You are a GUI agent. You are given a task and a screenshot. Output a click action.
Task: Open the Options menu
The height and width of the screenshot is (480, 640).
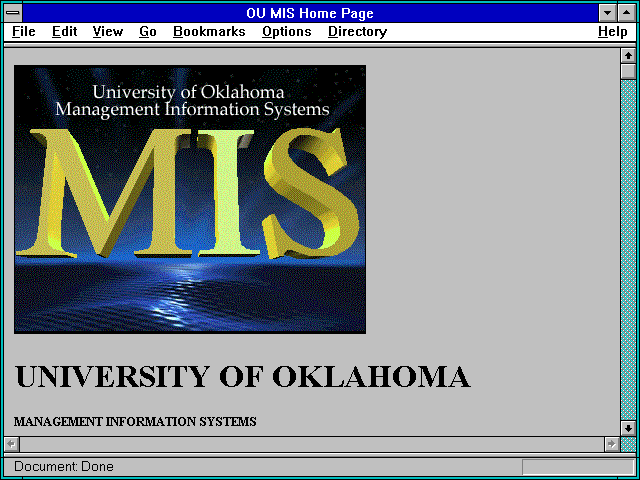point(287,32)
